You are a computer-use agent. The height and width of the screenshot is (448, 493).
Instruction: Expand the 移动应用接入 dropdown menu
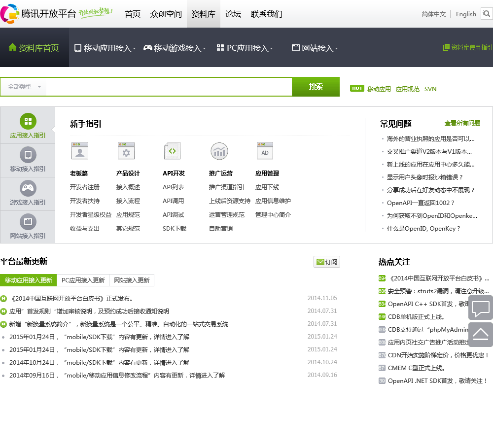pos(105,48)
